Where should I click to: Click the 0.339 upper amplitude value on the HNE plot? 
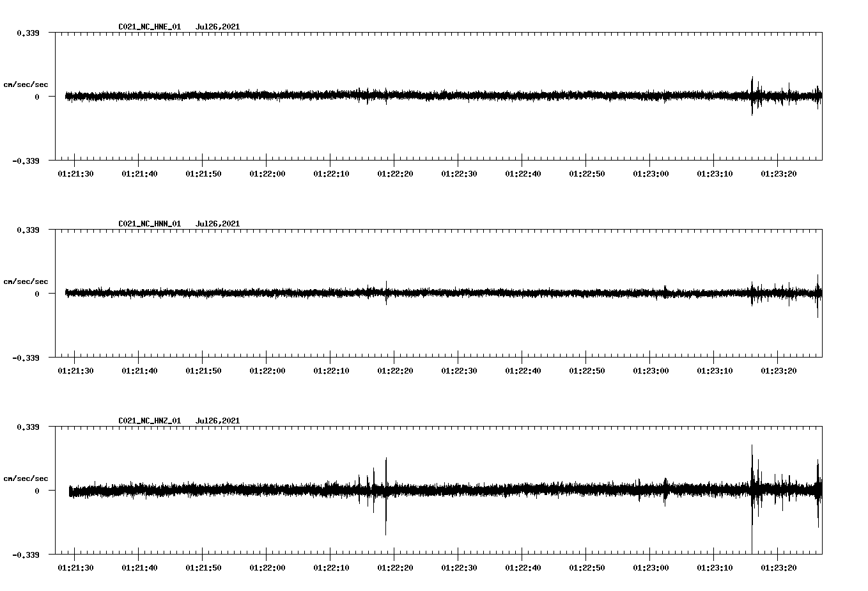pos(29,31)
